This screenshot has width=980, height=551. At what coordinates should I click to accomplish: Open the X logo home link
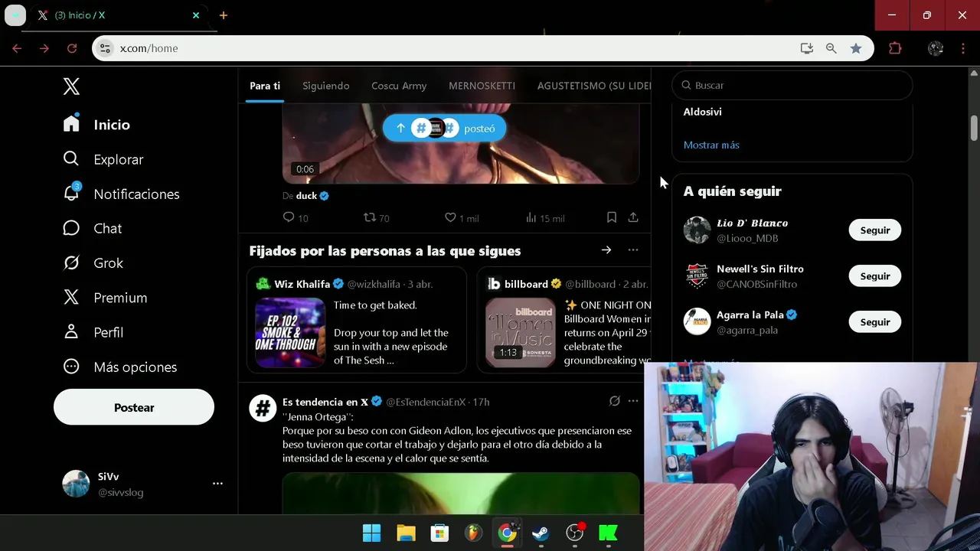71,86
